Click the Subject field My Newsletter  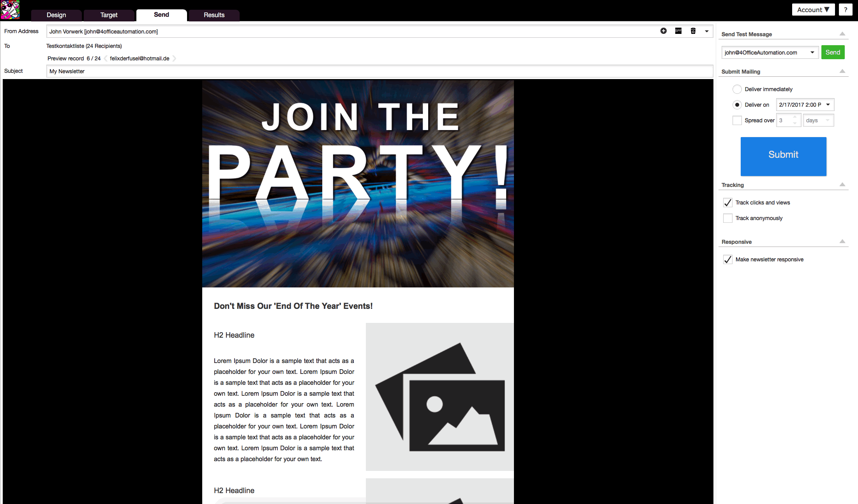tap(380, 71)
